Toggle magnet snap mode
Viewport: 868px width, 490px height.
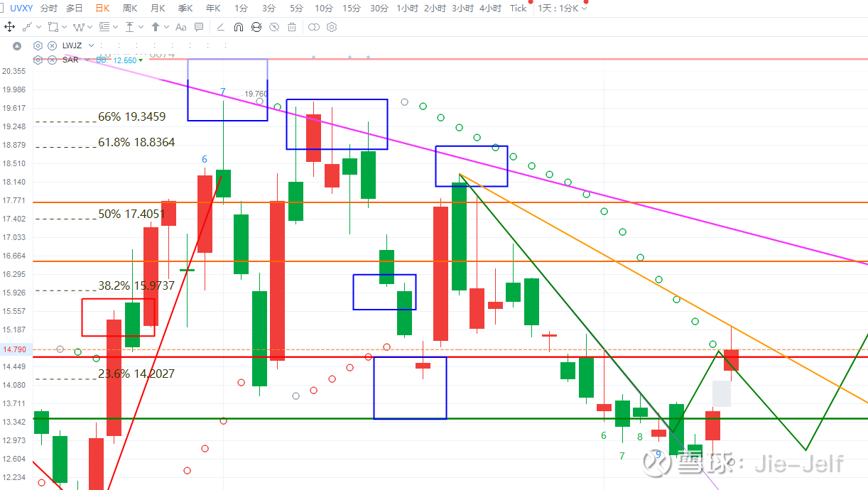click(x=239, y=27)
